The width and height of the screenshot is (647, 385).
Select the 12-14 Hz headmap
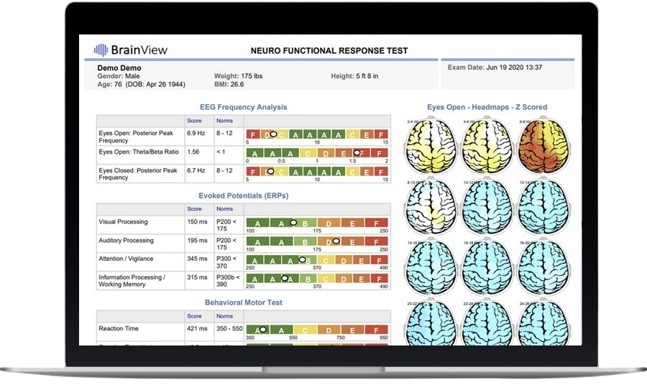coord(543,207)
